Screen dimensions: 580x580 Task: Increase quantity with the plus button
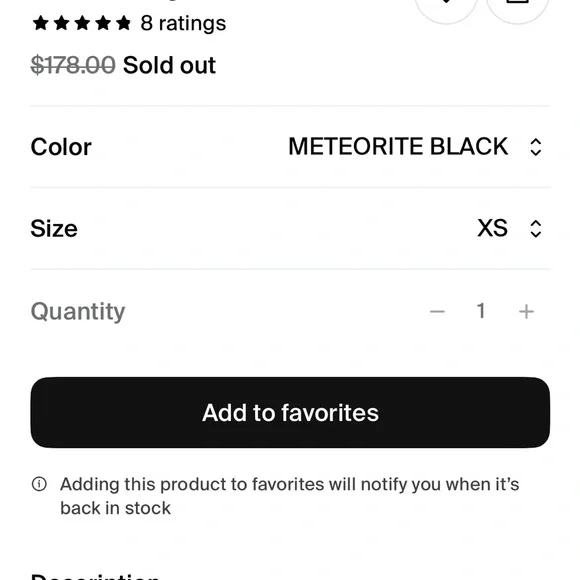coord(526,311)
